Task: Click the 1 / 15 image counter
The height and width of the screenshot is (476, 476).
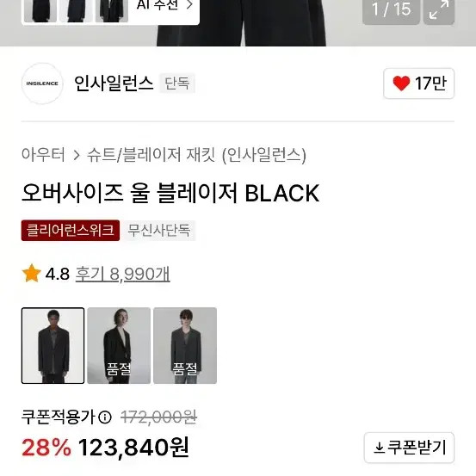Action: point(392,9)
